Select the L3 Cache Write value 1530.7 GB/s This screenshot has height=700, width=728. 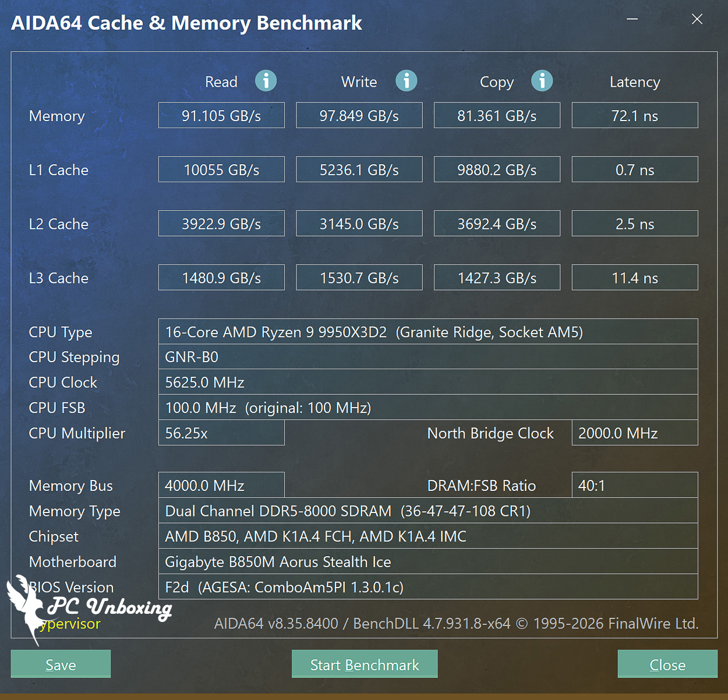click(x=359, y=278)
